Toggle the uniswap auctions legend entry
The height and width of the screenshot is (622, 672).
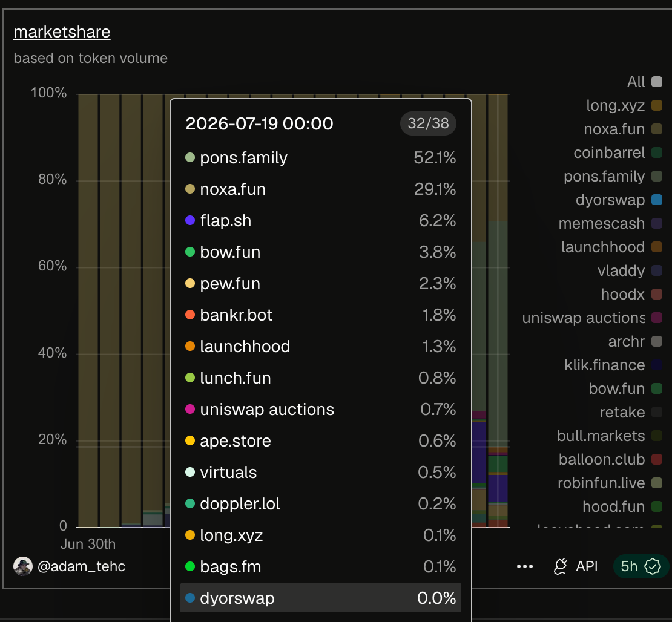(x=592, y=318)
